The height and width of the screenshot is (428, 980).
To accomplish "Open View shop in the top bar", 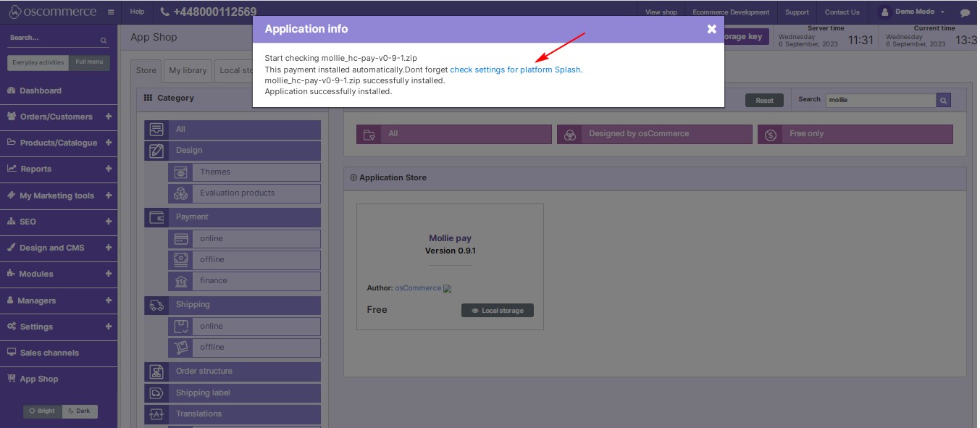I will pos(661,12).
